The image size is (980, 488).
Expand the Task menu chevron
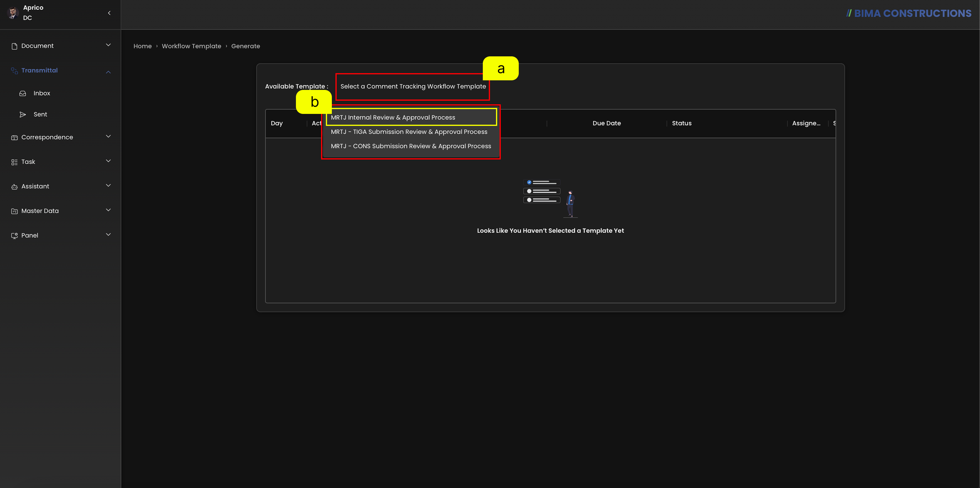(x=108, y=161)
